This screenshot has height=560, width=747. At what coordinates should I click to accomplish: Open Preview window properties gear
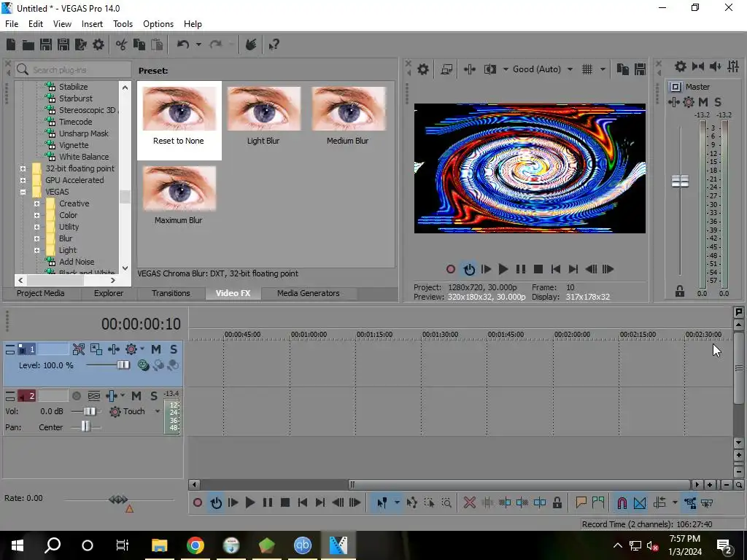click(x=423, y=69)
